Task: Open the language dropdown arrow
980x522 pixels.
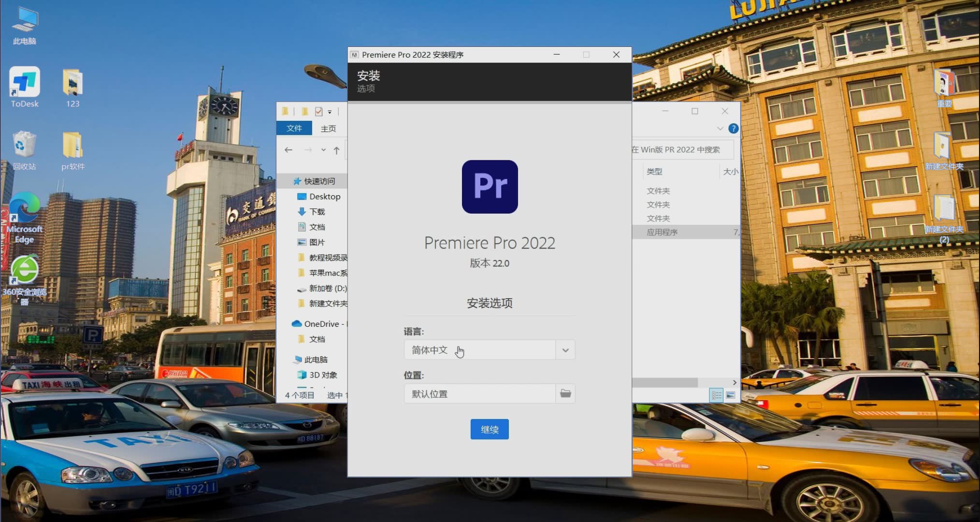Action: pyautogui.click(x=565, y=350)
